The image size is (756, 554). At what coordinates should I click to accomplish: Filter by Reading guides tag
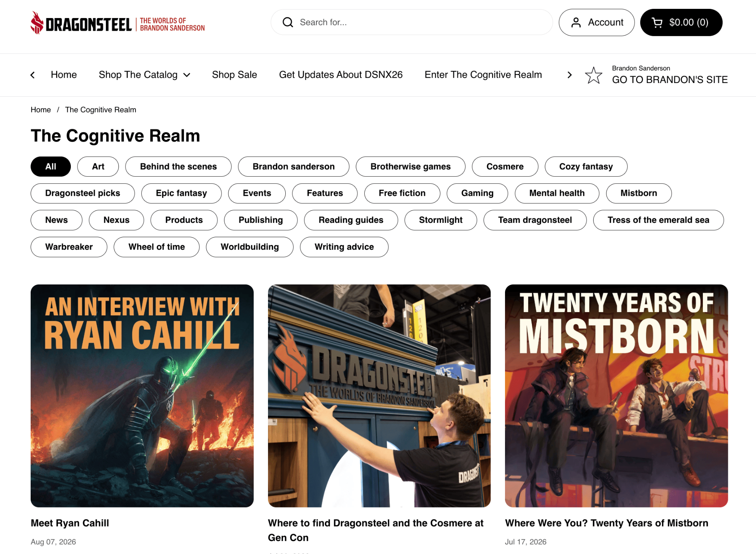pos(351,220)
